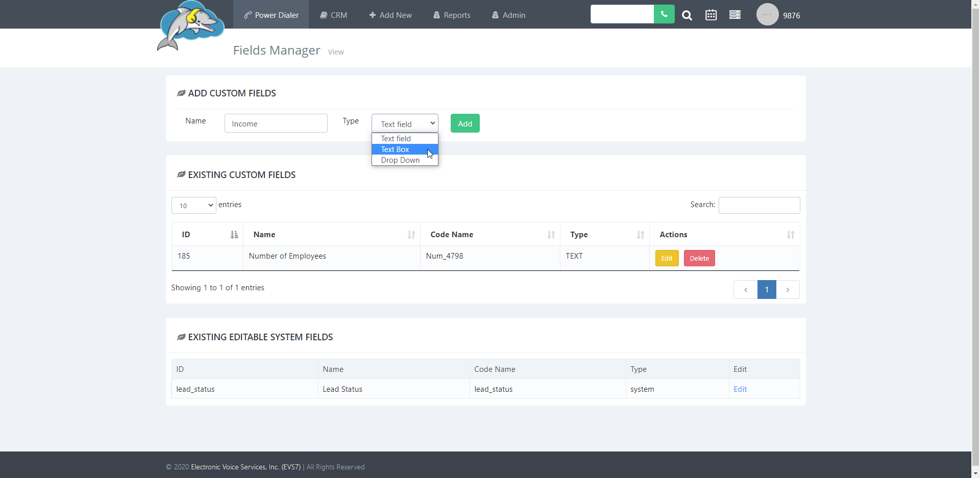Click the Name input containing Income
The width and height of the screenshot is (980, 478).
276,123
